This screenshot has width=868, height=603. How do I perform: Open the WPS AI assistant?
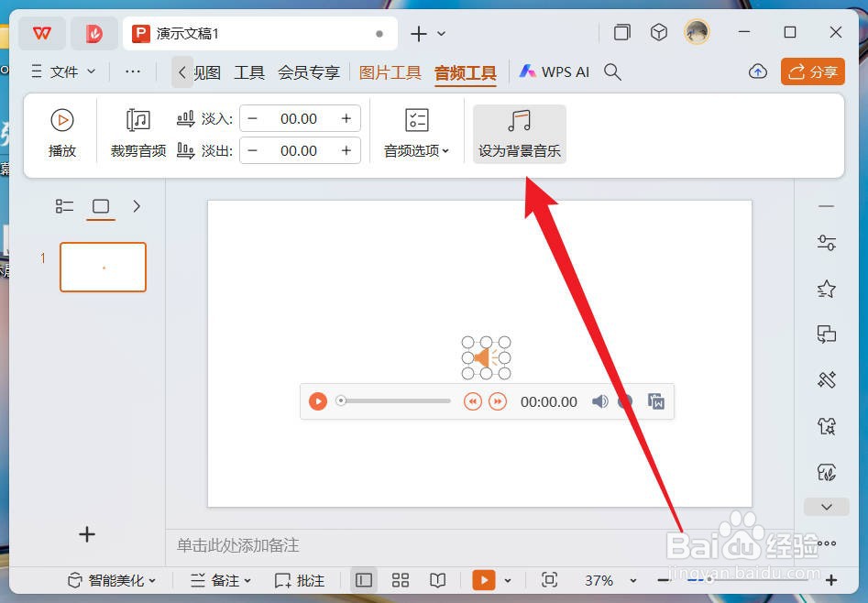(x=554, y=71)
